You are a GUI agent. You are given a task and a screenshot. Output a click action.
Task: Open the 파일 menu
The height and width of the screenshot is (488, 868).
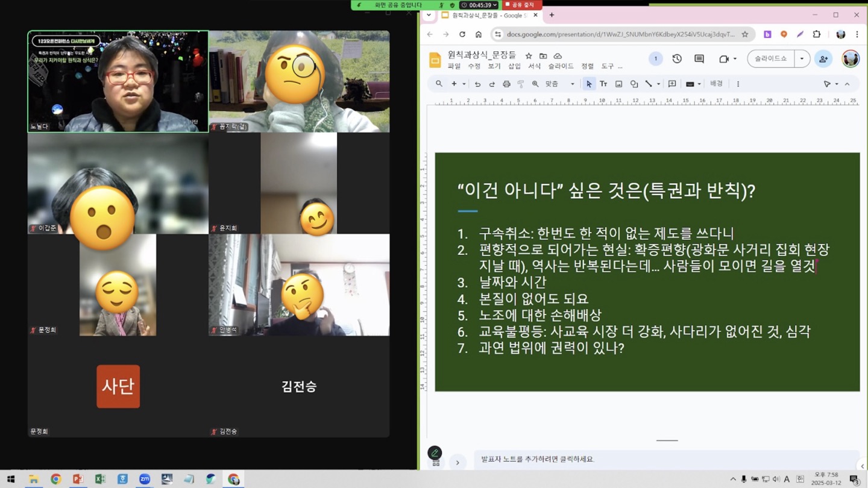tap(454, 66)
